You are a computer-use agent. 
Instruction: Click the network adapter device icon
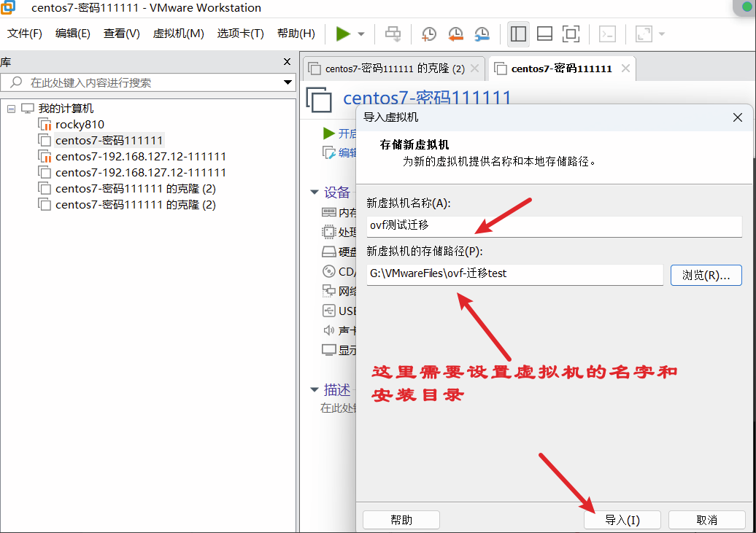(x=328, y=291)
